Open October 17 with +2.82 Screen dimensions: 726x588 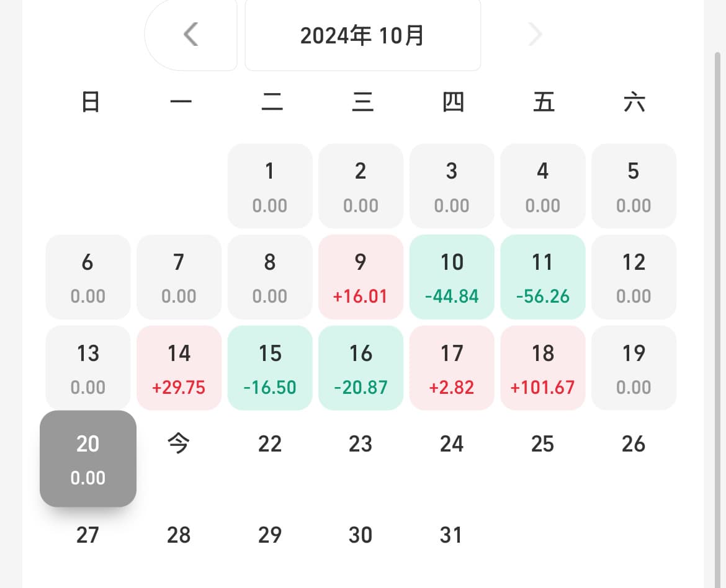(452, 368)
